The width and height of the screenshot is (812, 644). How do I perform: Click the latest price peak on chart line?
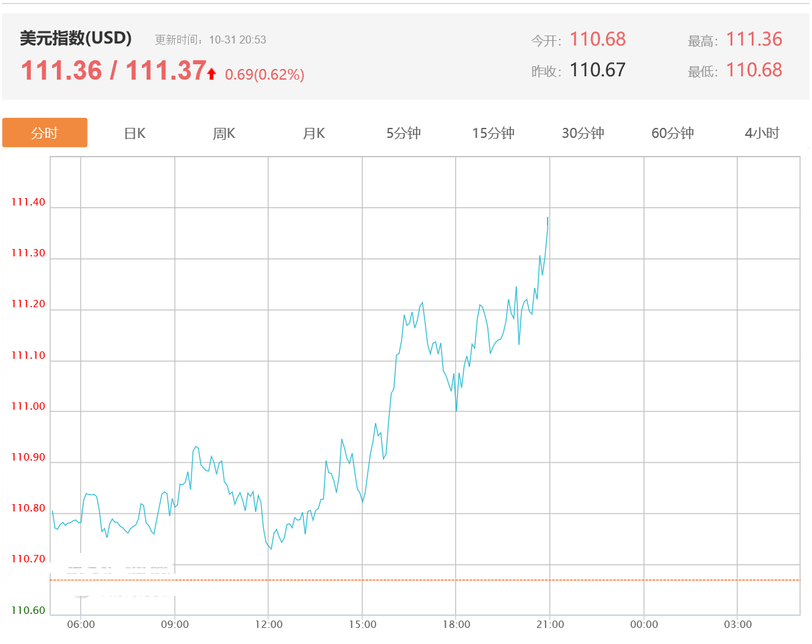548,218
